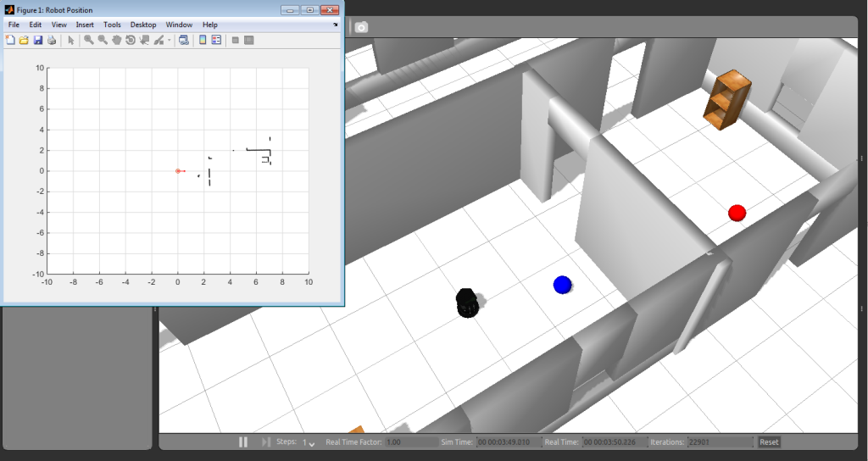Click the Hide Plot Tools icon
This screenshot has height=461, width=868.
click(x=236, y=40)
